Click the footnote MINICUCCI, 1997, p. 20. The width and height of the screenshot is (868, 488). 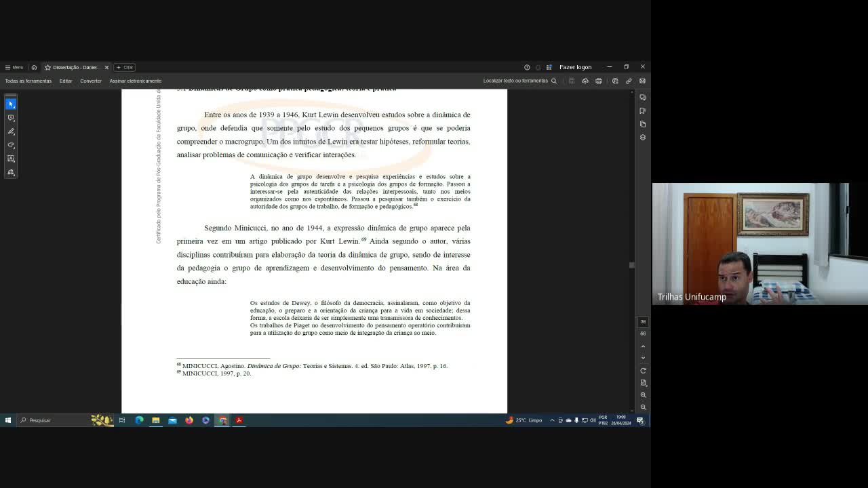click(214, 373)
